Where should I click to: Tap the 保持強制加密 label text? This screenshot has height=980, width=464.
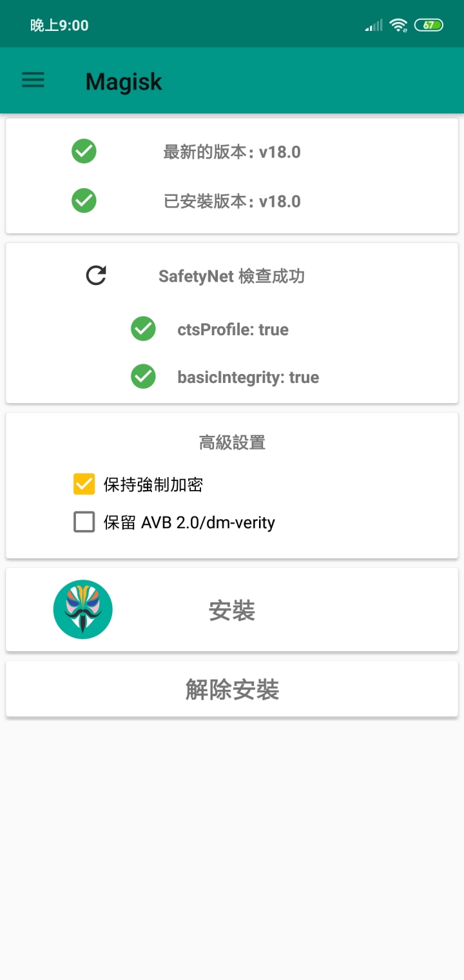[x=153, y=485]
